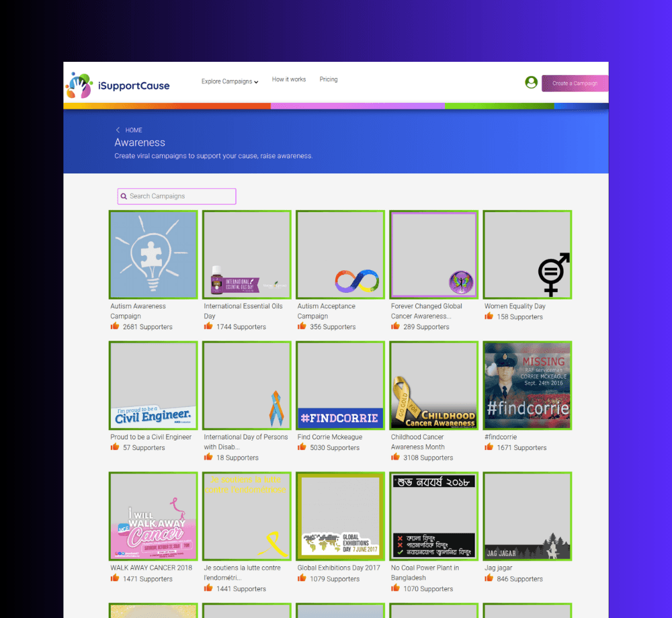Viewport: 672px width, 618px height.
Task: Click the Autism Awareness Campaign title link
Action: coord(138,311)
